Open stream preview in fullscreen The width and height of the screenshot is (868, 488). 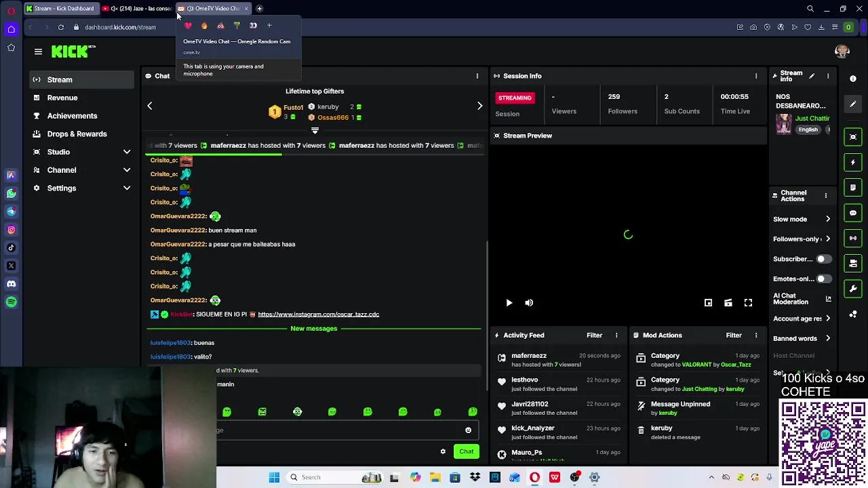748,303
